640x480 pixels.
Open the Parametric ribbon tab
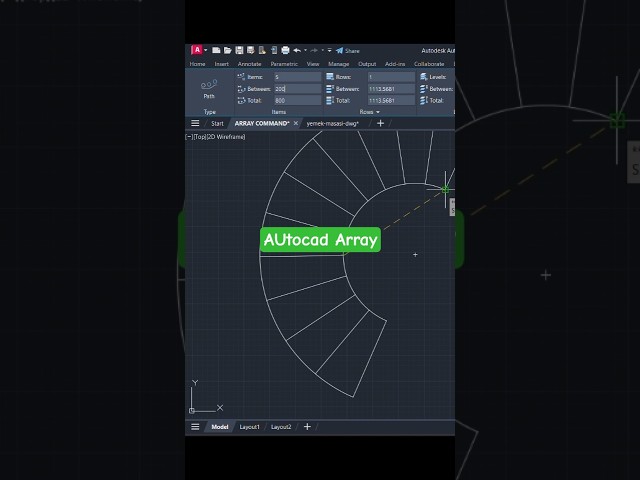[x=284, y=64]
